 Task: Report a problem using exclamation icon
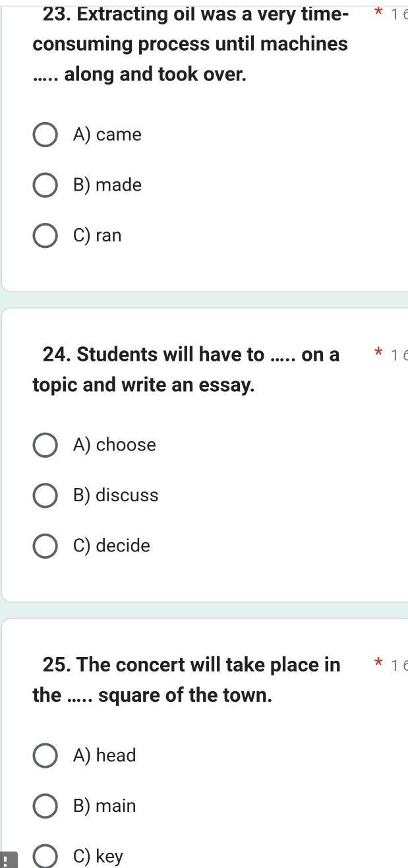(7, 859)
